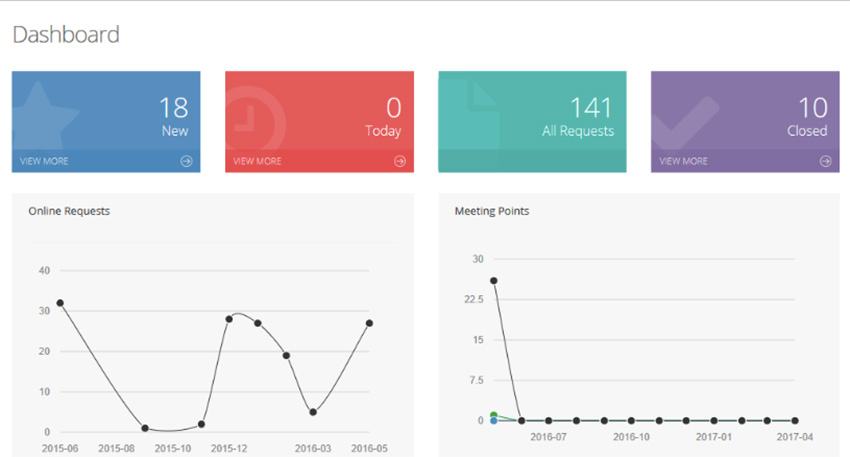Image resolution: width=850 pixels, height=457 pixels.
Task: Select the 18 New requests count
Action: pyautogui.click(x=173, y=108)
